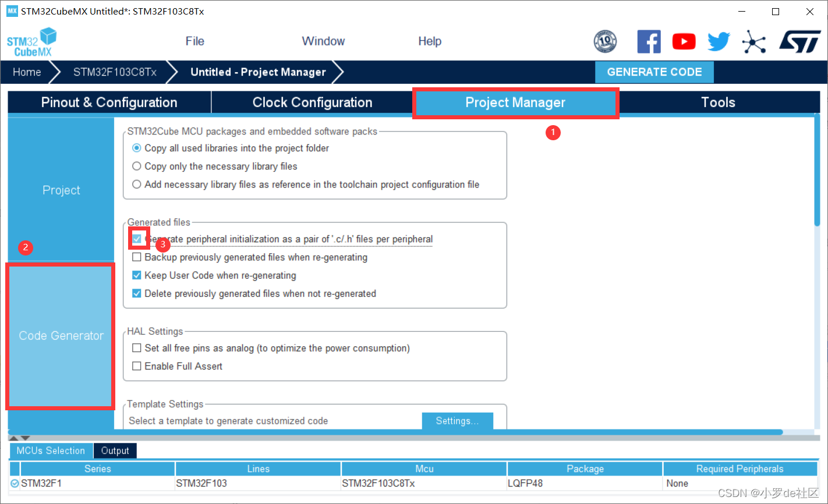This screenshot has height=504, width=828.
Task: Click the vertical scrollbar thumb
Action: (x=817, y=169)
